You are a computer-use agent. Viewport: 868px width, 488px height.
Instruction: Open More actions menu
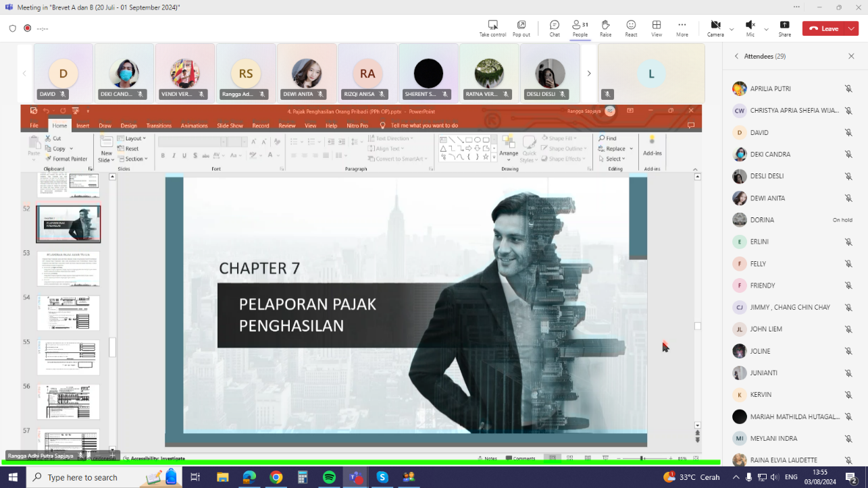[x=682, y=28]
